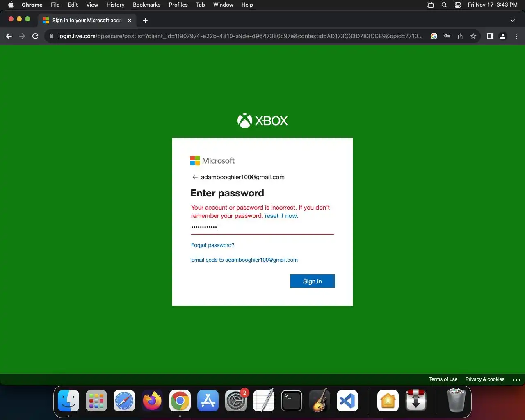This screenshot has height=420, width=525.
Task: Open TextEdit from the Dock
Action: (264, 400)
